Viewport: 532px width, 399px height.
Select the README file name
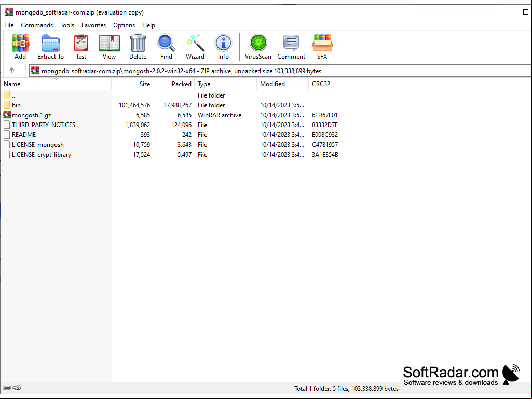(24, 135)
